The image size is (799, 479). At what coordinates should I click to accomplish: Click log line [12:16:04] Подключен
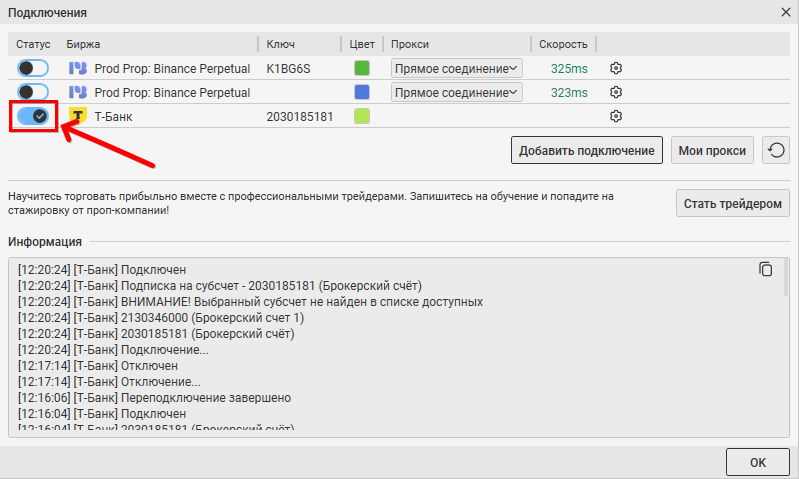[102, 413]
